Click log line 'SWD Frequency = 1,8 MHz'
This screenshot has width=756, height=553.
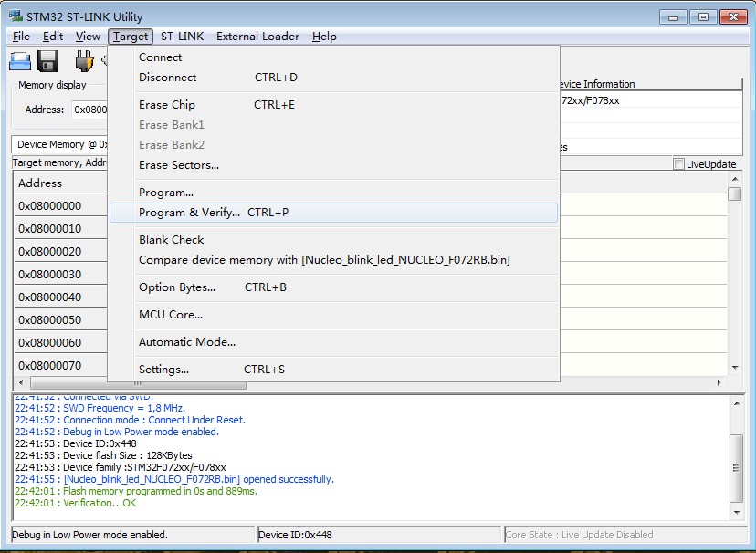[x=100, y=408]
